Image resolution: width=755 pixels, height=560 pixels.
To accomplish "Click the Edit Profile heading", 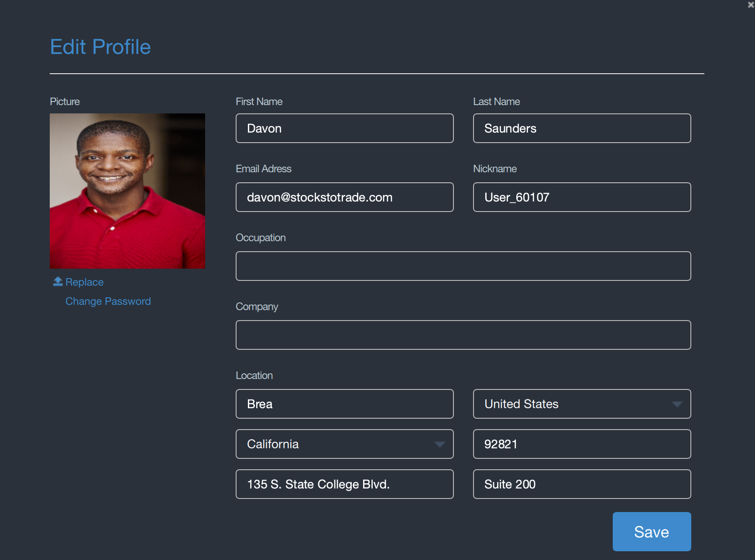I will 100,47.
